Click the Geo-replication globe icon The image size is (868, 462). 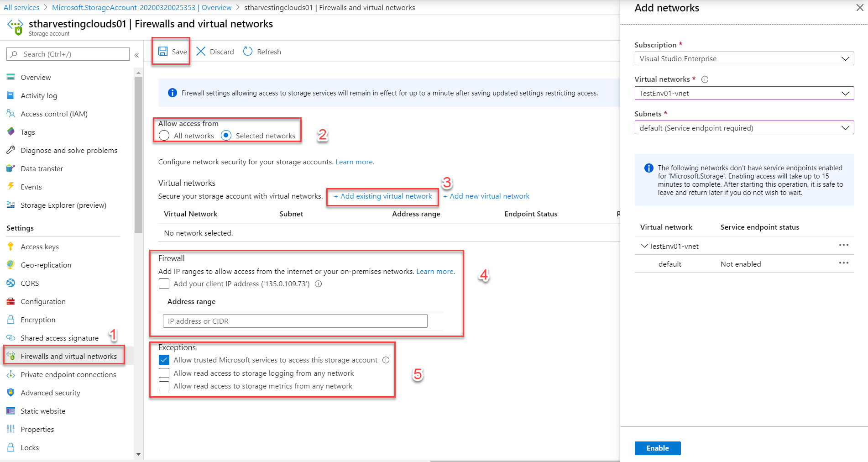(x=11, y=265)
